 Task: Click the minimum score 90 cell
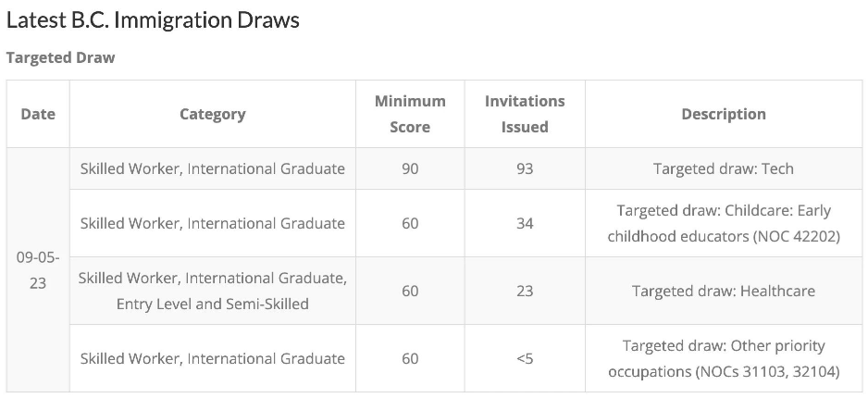pyautogui.click(x=410, y=168)
